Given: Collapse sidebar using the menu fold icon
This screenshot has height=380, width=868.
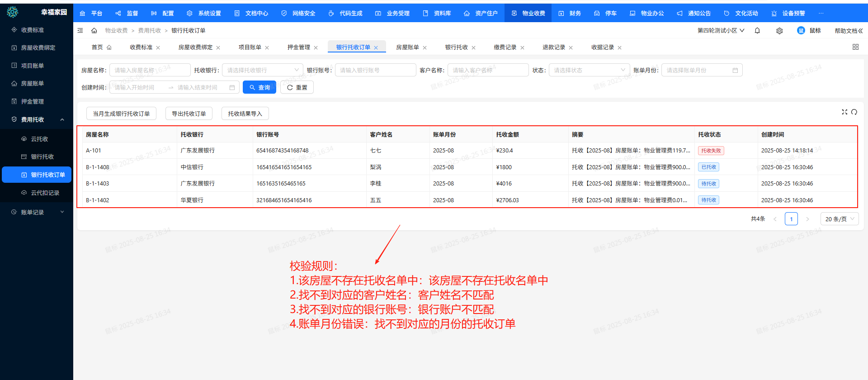Looking at the screenshot, I should [80, 31].
